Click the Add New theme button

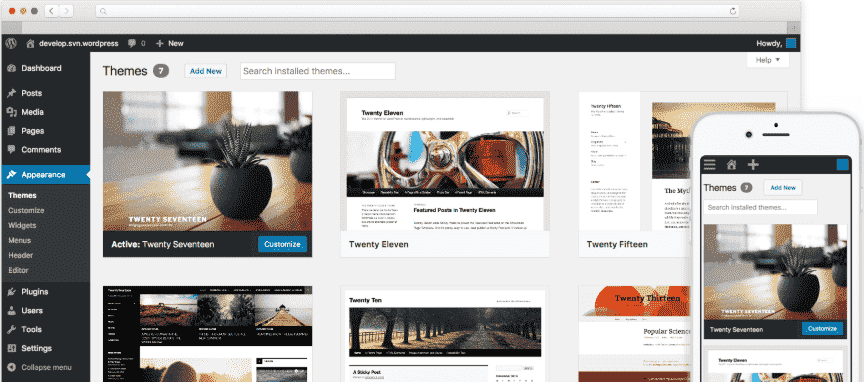tap(206, 71)
